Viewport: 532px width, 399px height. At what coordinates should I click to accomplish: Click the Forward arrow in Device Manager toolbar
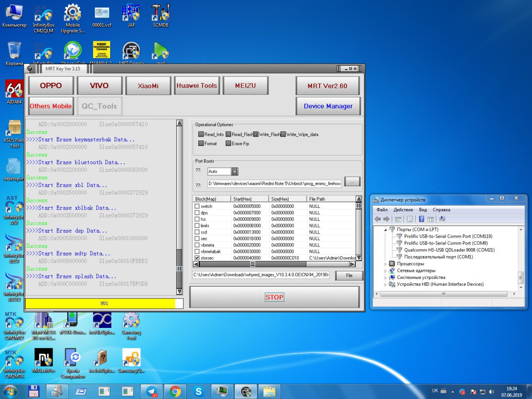point(387,219)
